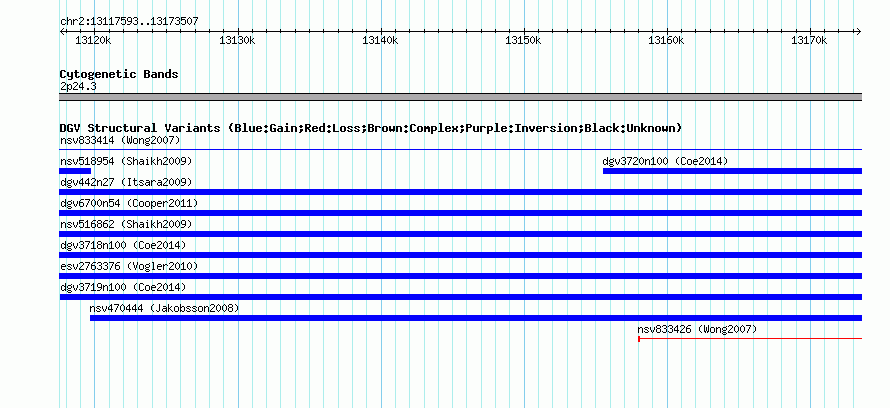Click the blue dgv3719n100 variant bar
The width and height of the screenshot is (890, 408).
(460, 297)
